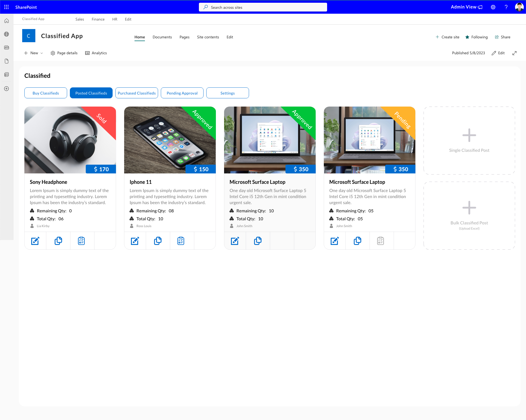
Task: Open the files page icon in sidebar
Action: coord(7,61)
